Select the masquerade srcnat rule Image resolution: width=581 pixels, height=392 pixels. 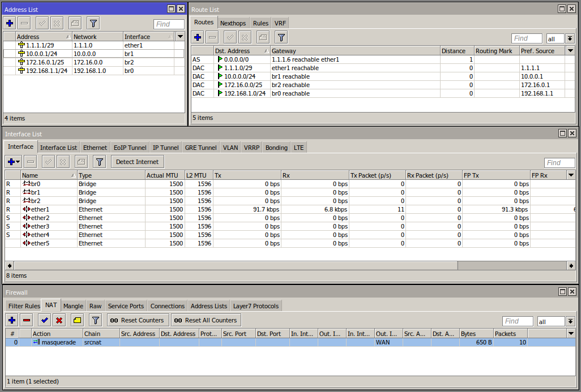pyautogui.click(x=290, y=342)
